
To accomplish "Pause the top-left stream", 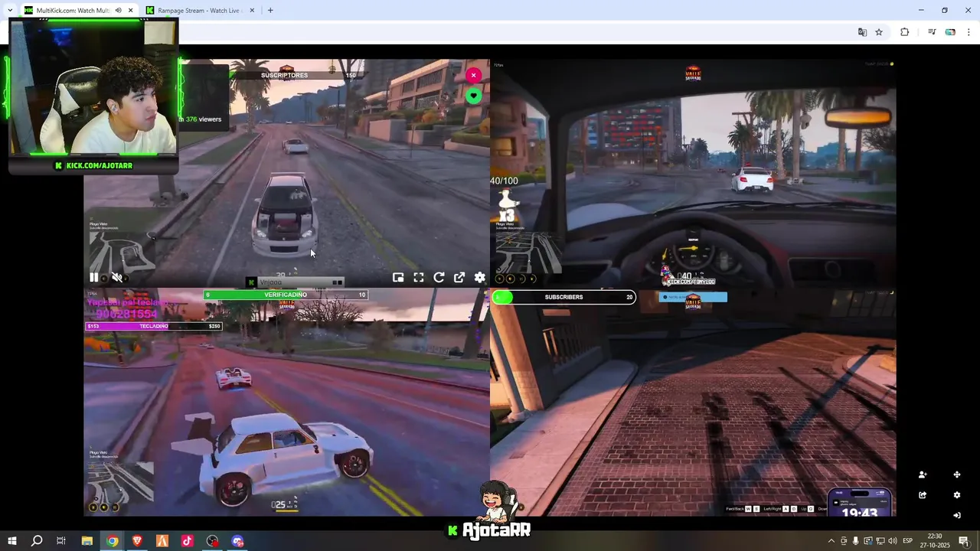I will [94, 278].
